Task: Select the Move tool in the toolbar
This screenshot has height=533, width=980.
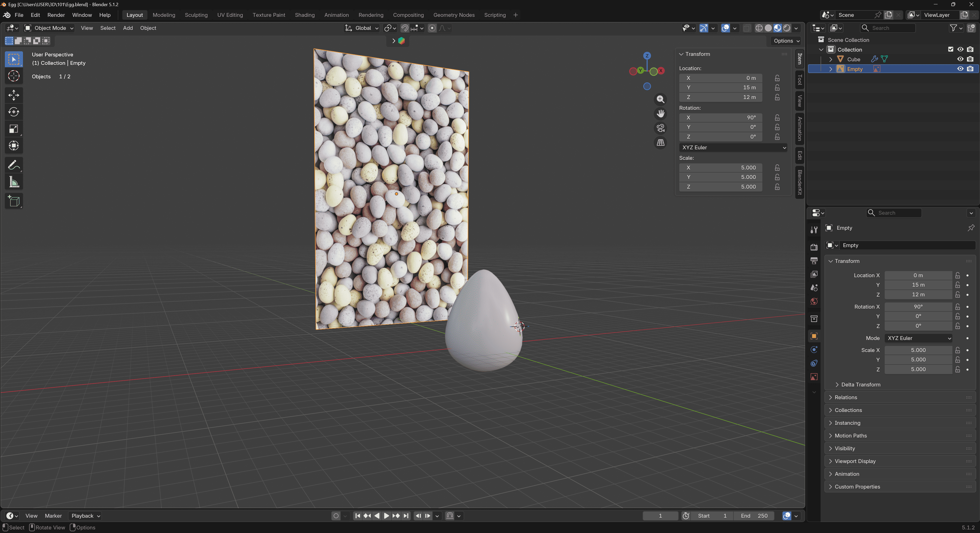Action: point(14,95)
